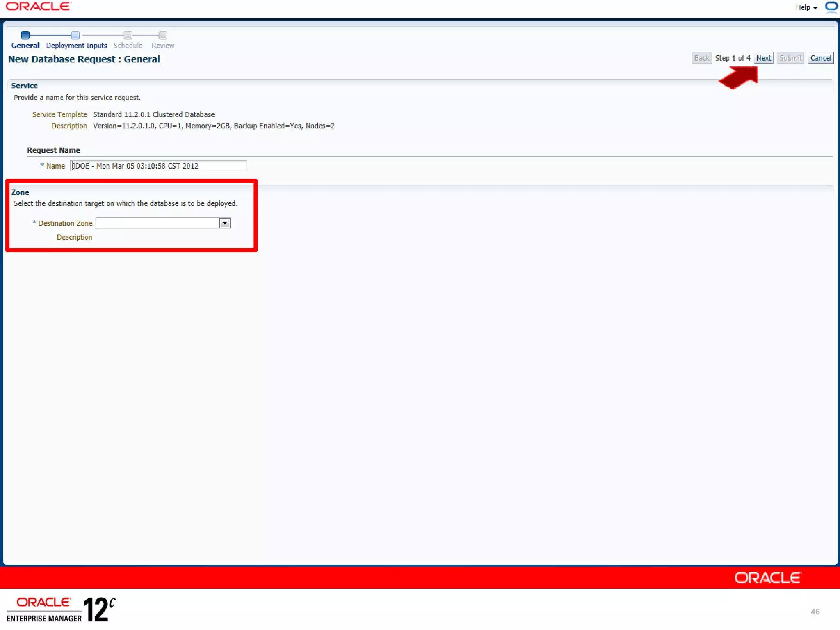Select the Schedule step label
840x630 pixels.
128,46
